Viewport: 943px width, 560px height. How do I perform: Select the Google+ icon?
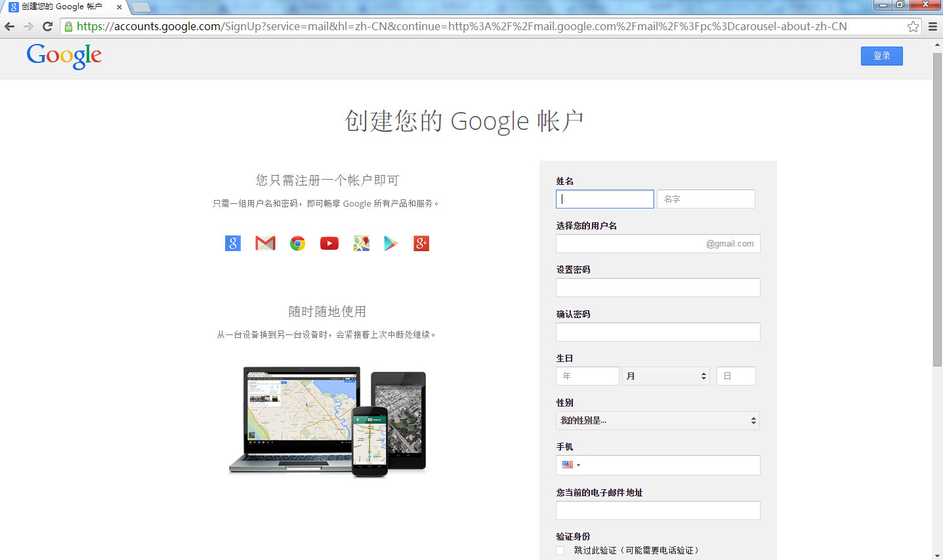tap(421, 243)
